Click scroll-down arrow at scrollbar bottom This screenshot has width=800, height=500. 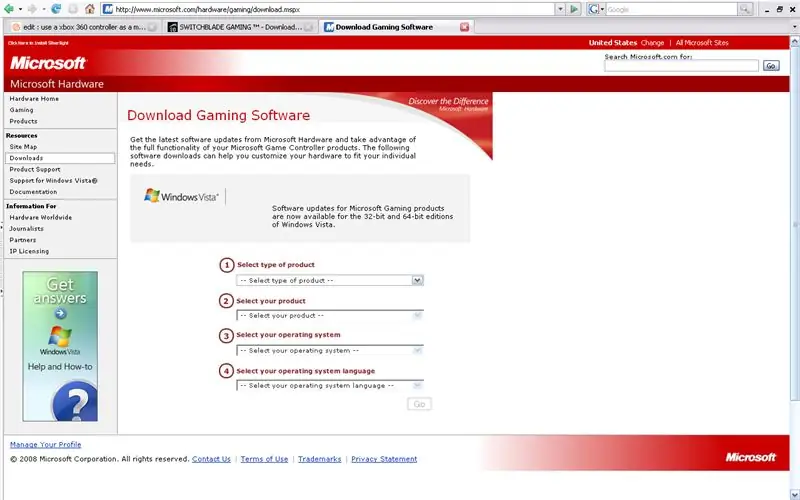pyautogui.click(x=794, y=494)
